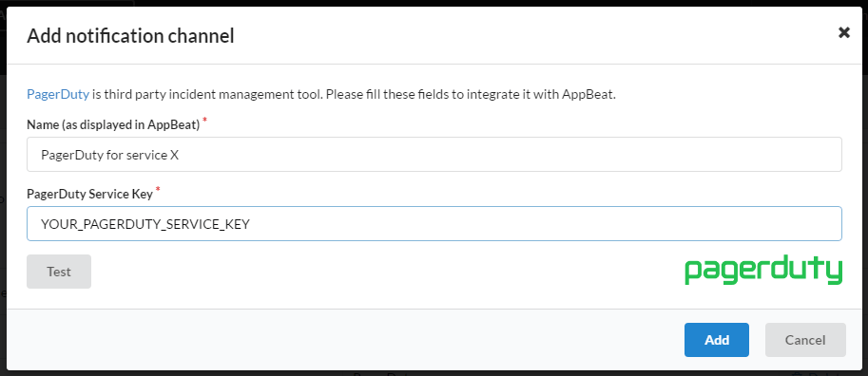The image size is (868, 376).
Task: Click the green pagerduty logo
Action: (x=763, y=271)
